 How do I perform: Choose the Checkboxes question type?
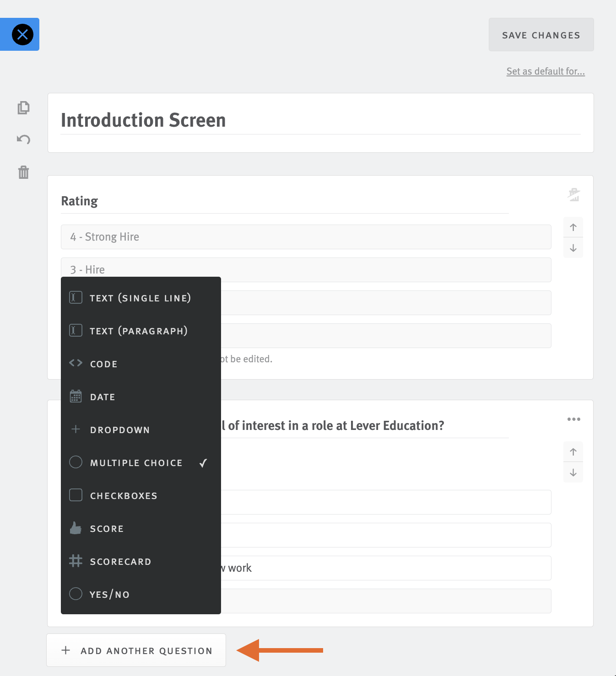click(124, 495)
